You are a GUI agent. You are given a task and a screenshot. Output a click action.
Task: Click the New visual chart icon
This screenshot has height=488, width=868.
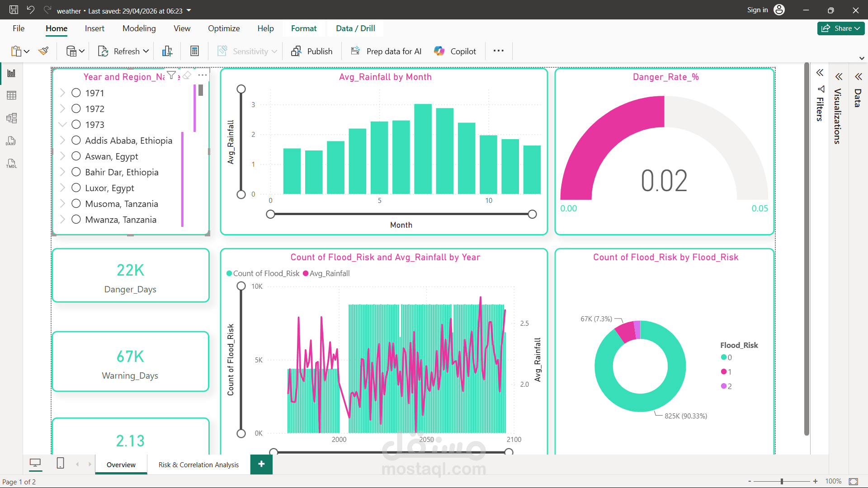(167, 51)
